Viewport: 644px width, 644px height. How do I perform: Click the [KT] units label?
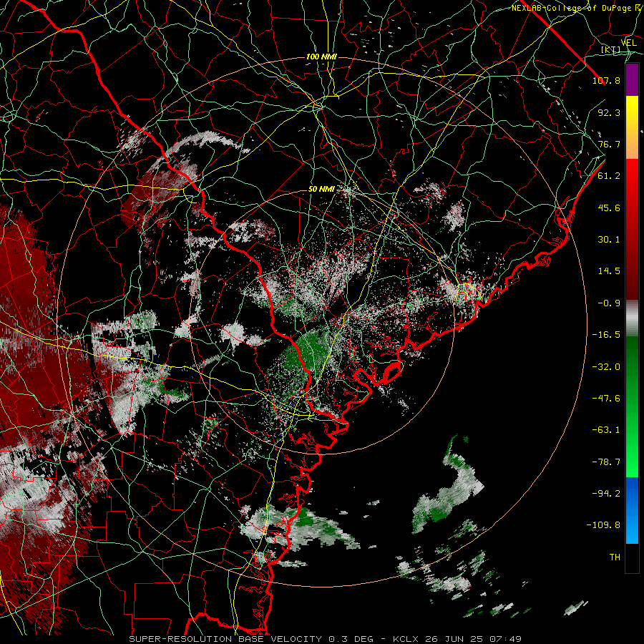pyautogui.click(x=611, y=50)
